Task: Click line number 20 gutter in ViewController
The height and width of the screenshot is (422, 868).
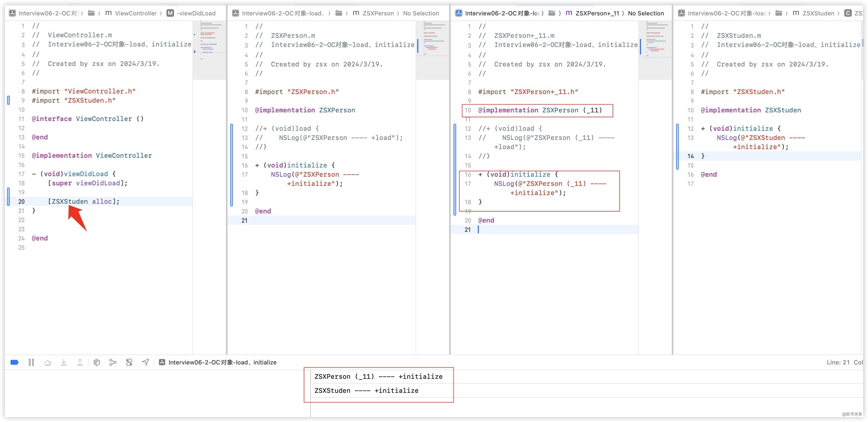Action: point(21,201)
